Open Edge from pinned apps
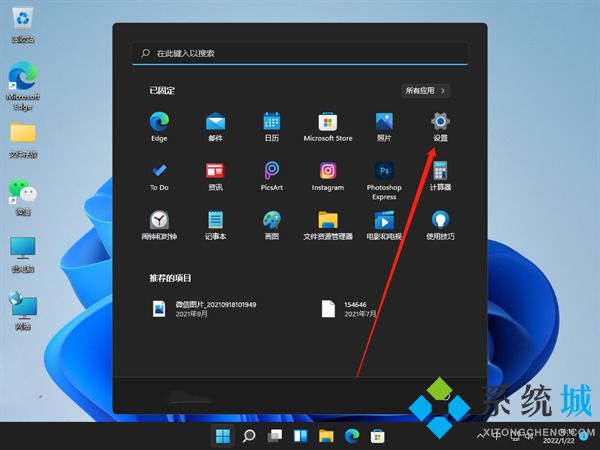Viewport: 600px width, 450px height. coord(159,127)
